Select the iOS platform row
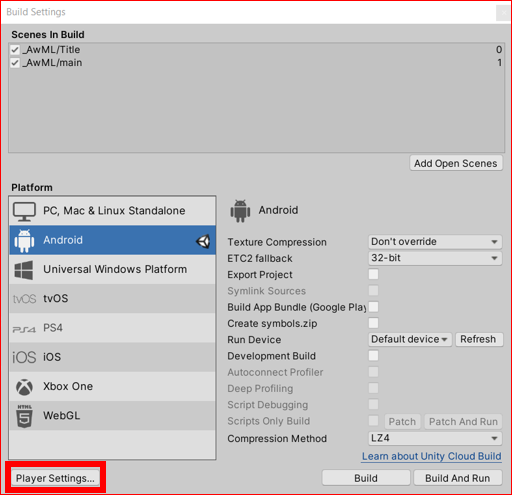Image resolution: width=512 pixels, height=495 pixels. point(113,357)
